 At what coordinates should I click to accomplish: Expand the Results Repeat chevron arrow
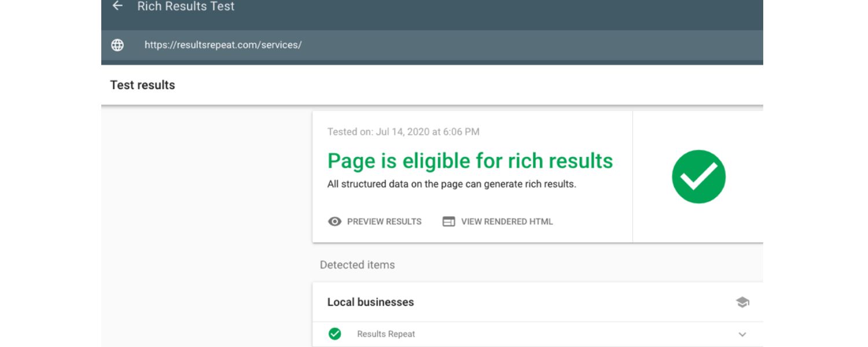click(742, 334)
